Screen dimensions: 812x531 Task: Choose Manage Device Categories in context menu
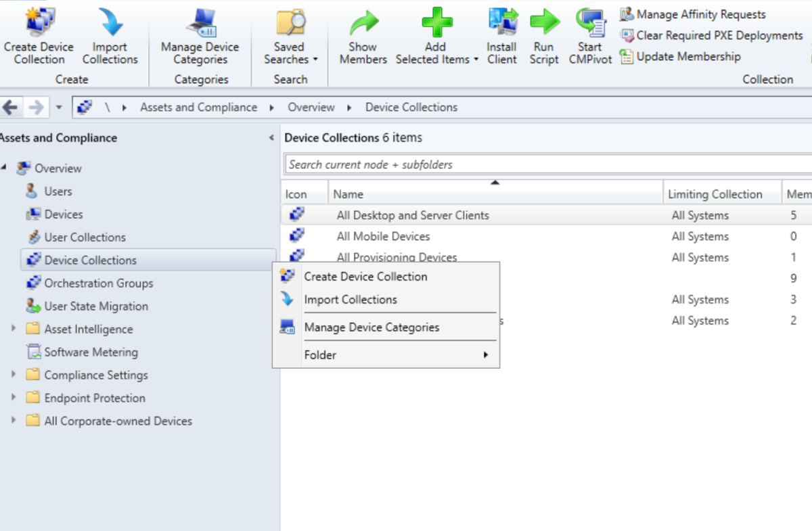pos(386,327)
